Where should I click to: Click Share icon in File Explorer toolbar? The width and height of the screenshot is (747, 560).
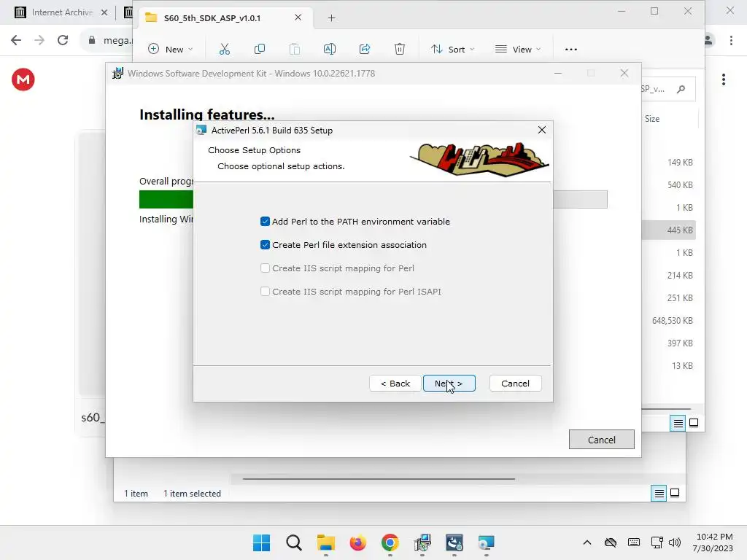tap(365, 49)
